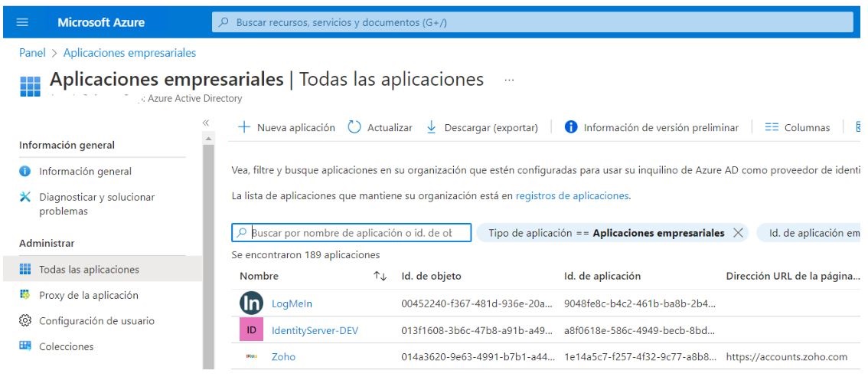This screenshot has width=868, height=377.
Task: Click Dirección URL de la página column header
Action: coord(793,276)
